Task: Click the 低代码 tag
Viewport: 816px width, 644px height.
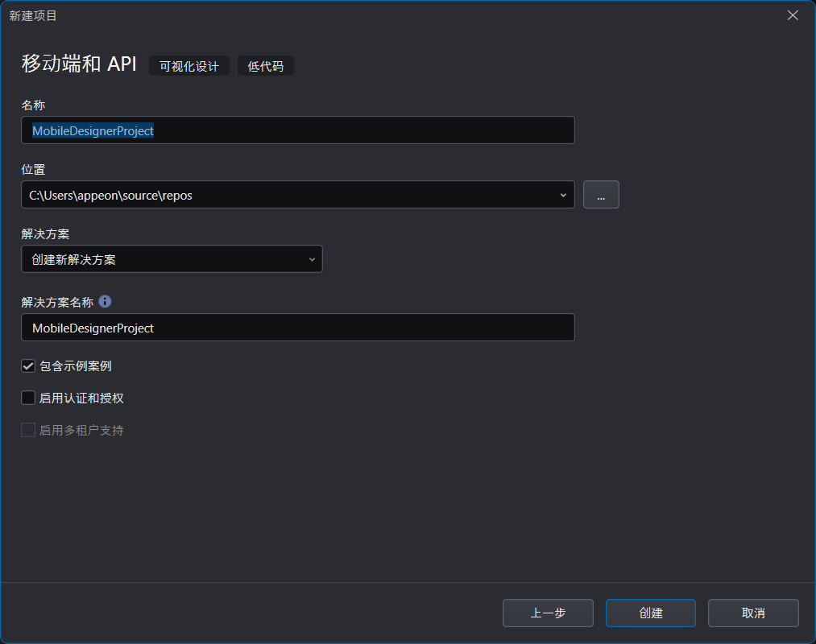Action: (x=266, y=66)
